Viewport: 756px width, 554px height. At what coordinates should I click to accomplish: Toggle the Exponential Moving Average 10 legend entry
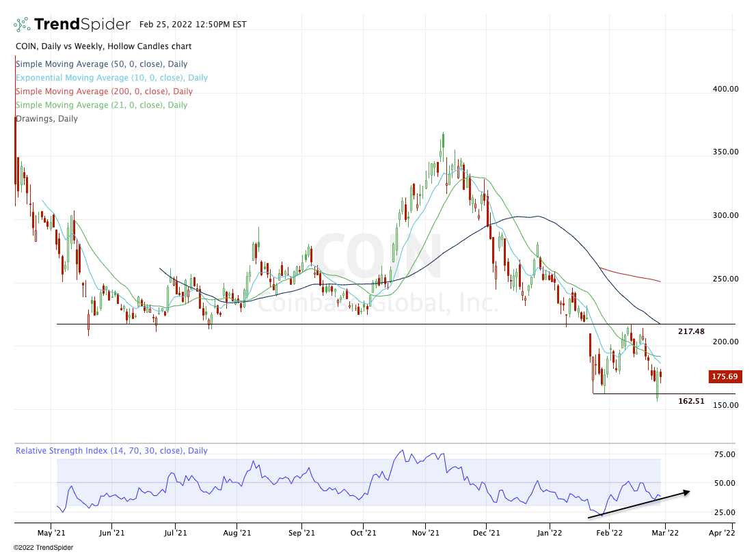click(111, 78)
